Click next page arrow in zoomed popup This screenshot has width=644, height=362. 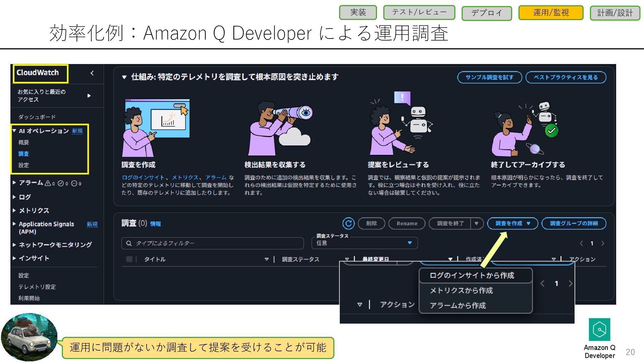571,284
